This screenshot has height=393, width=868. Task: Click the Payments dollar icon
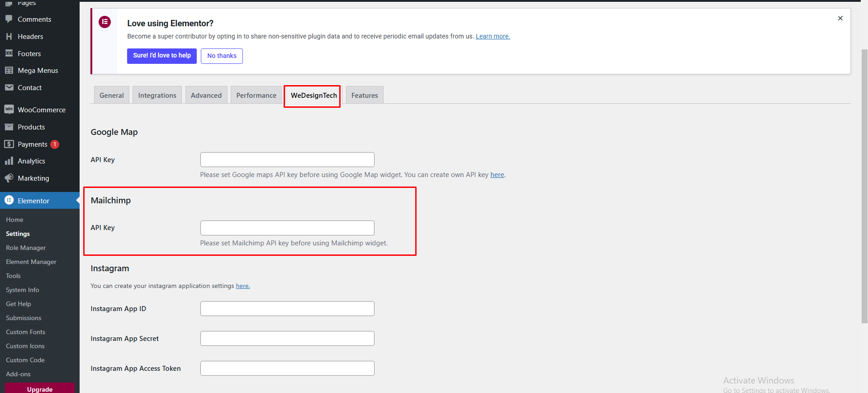[x=9, y=144]
